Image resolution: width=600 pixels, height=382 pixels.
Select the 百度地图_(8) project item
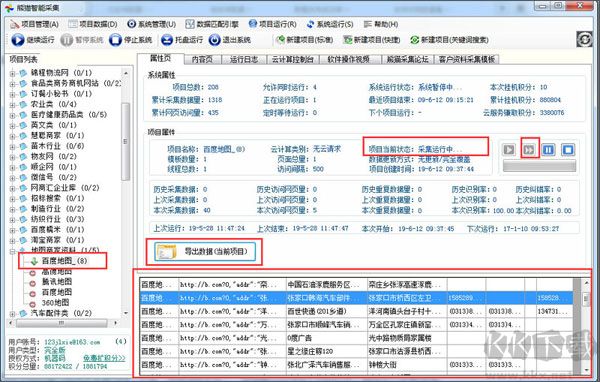point(64,261)
